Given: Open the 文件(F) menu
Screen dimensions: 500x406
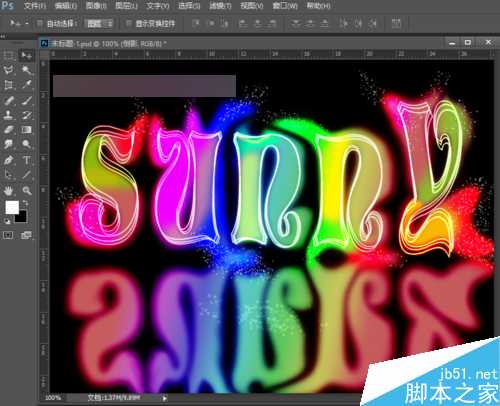Looking at the screenshot, I should pos(35,6).
